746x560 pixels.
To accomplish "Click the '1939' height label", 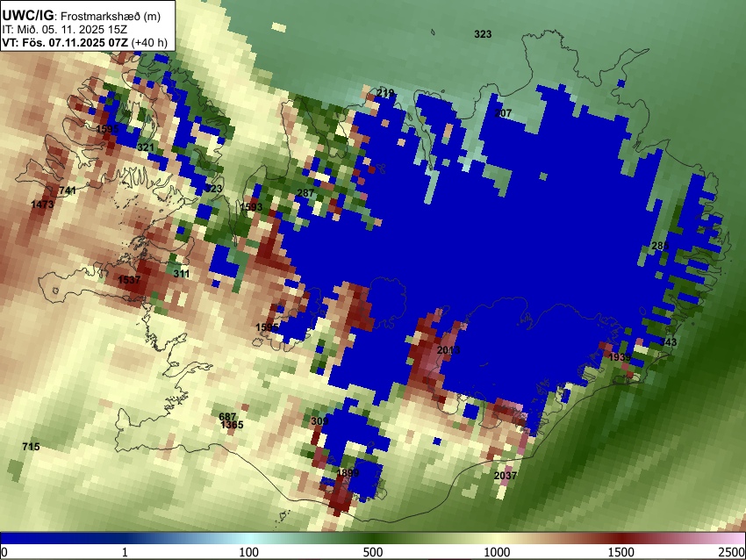I will point(620,357).
